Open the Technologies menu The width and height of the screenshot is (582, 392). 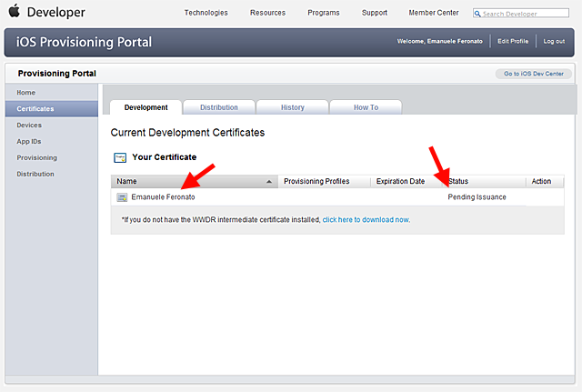click(206, 13)
